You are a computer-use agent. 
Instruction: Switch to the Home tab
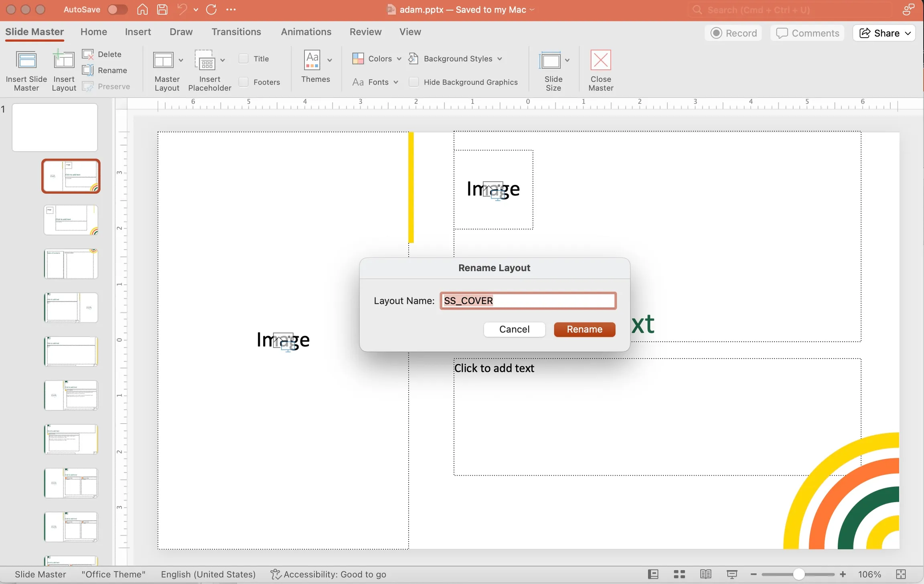pyautogui.click(x=93, y=32)
